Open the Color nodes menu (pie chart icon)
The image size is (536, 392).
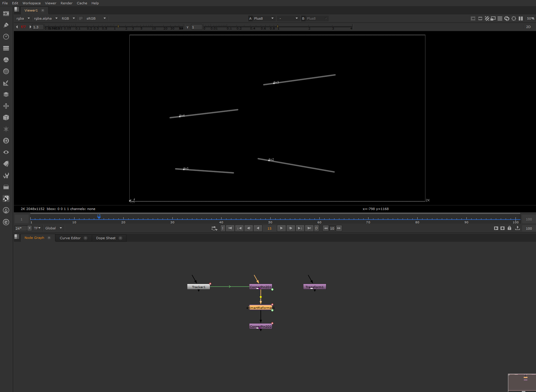pos(6,60)
